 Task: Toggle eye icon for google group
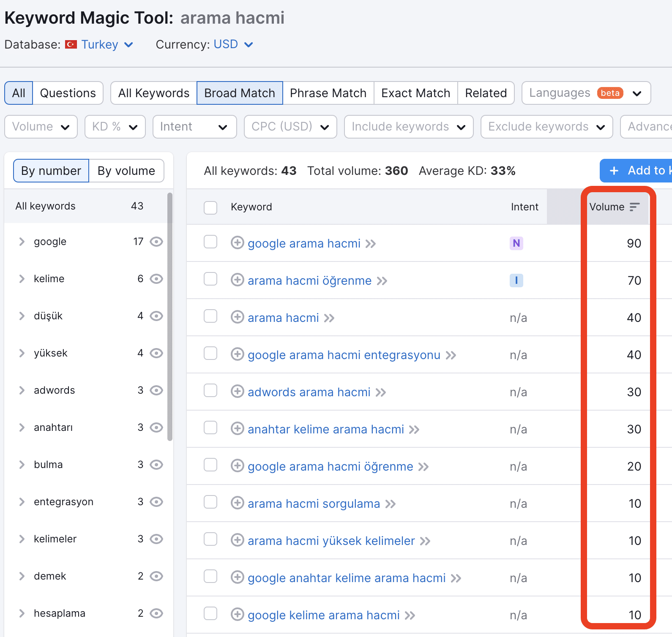pos(156,242)
